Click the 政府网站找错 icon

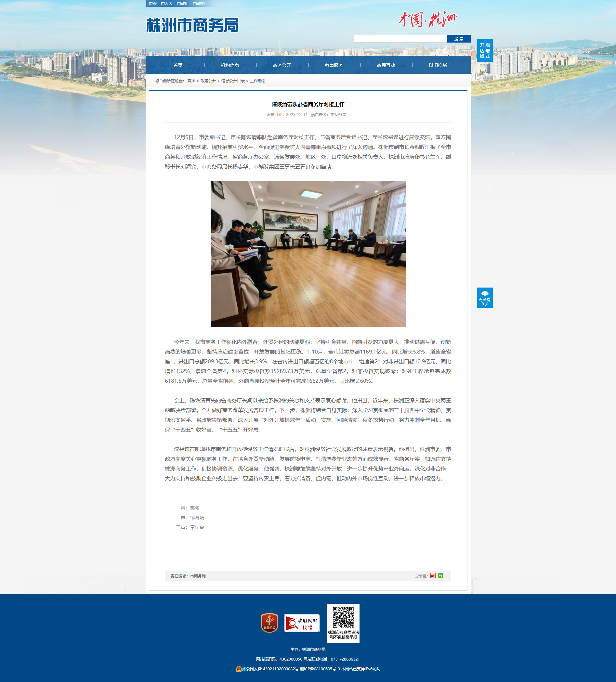[301, 623]
